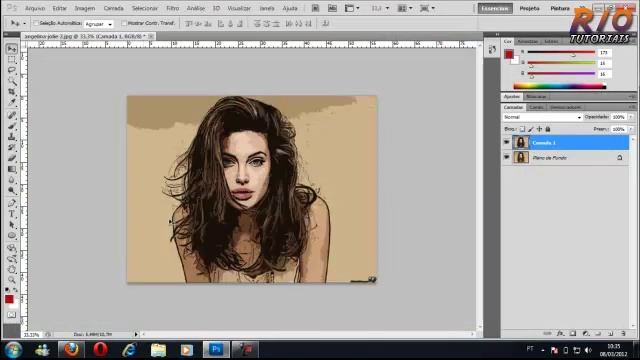The height and width of the screenshot is (360, 640).
Task: Select the Dodge tool
Action: pyautogui.click(x=12, y=190)
